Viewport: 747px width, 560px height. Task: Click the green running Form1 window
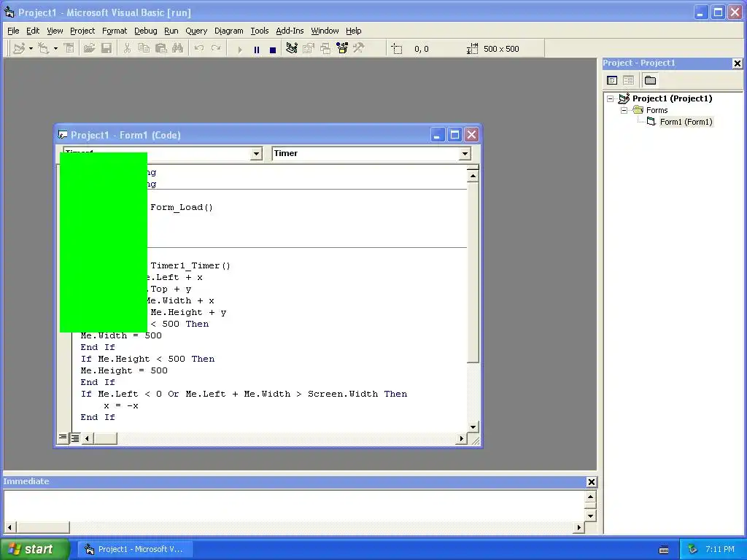click(104, 242)
